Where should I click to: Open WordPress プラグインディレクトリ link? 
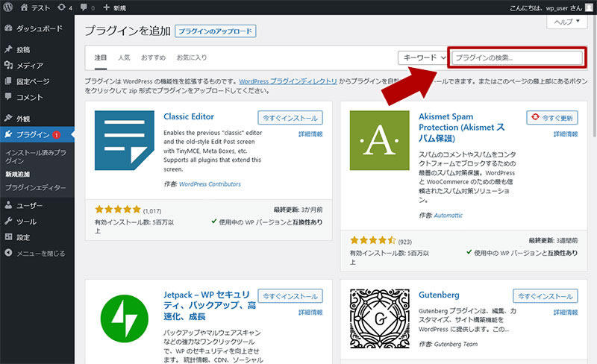pos(288,81)
